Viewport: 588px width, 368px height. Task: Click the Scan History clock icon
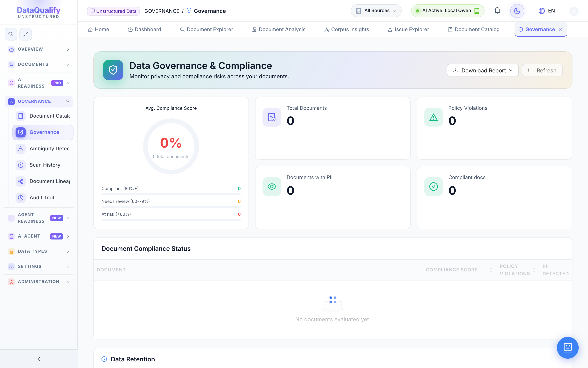click(21, 165)
